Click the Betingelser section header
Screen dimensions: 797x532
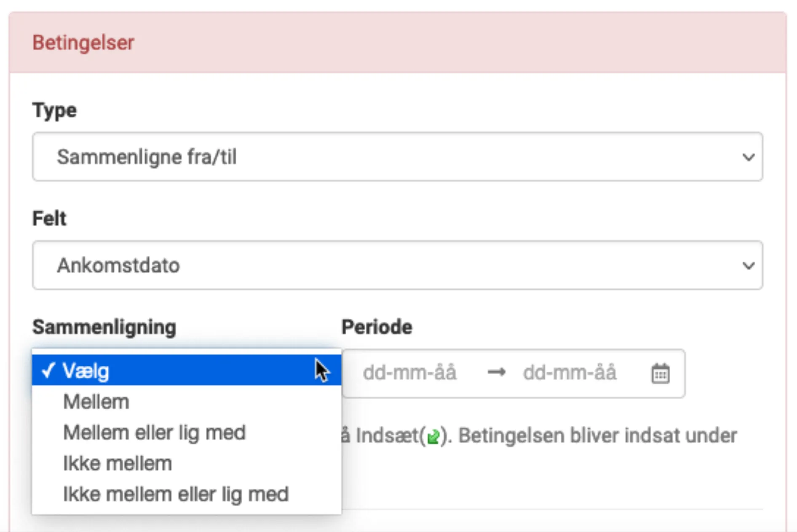tap(83, 42)
